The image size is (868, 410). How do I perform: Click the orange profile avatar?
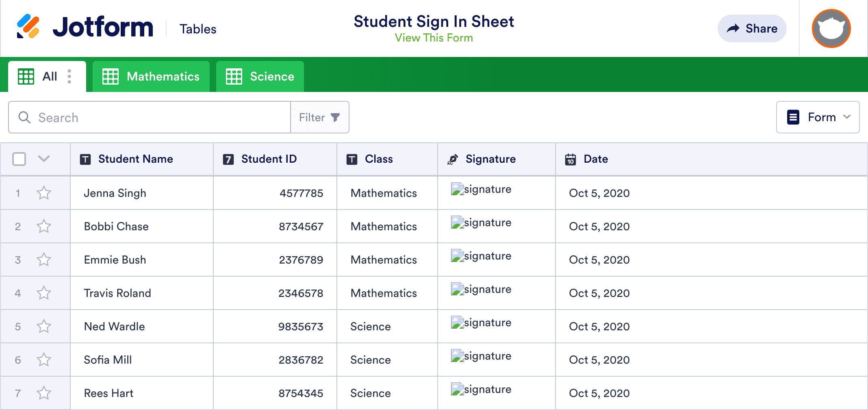point(831,28)
